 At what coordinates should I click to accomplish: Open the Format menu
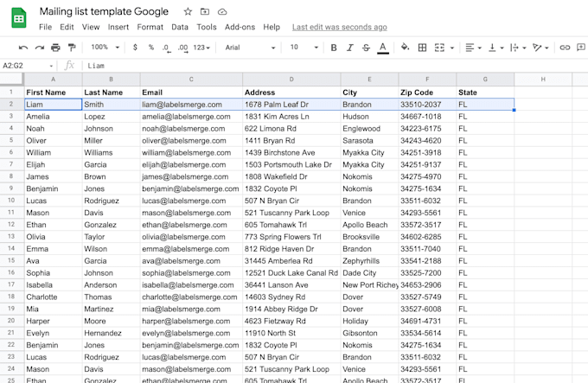point(150,27)
